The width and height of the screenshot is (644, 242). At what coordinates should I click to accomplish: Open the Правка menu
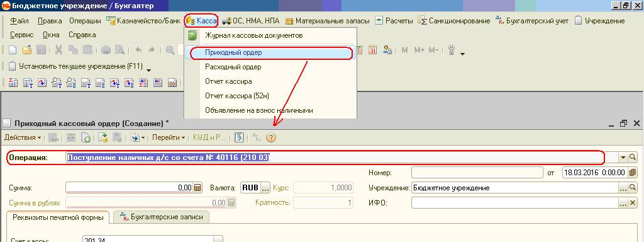(50, 21)
